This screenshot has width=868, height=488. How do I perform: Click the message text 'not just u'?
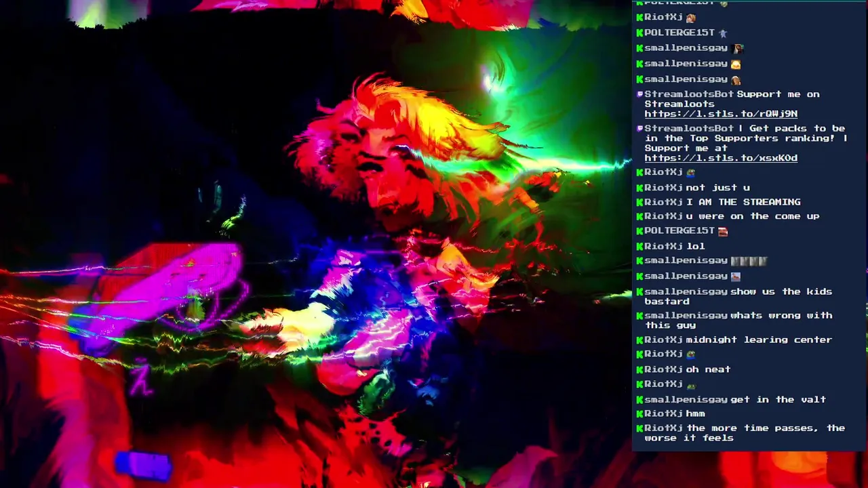(718, 188)
